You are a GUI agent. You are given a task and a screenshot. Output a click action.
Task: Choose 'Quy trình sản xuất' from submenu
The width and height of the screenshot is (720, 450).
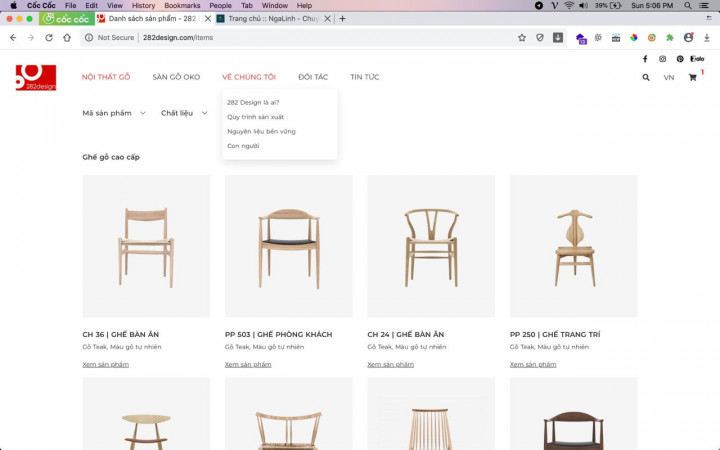coord(255,117)
